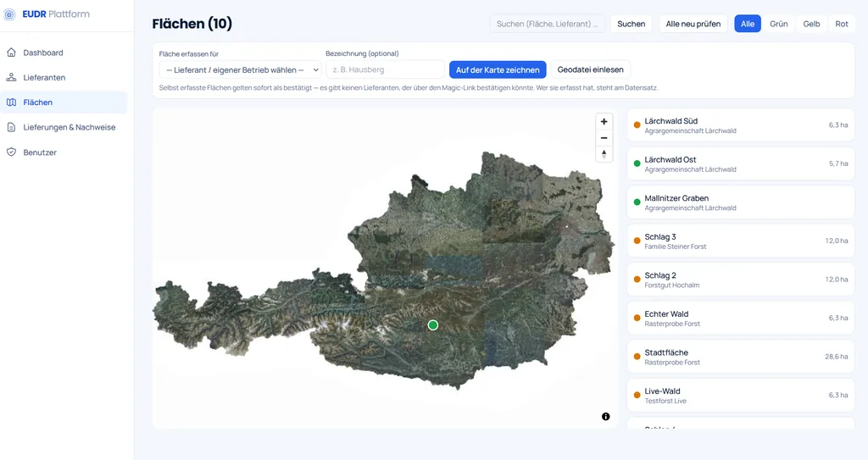Screen dimensions: 868x460
Task: Click the EUDR Plattform logo icon
Action: (x=9, y=14)
